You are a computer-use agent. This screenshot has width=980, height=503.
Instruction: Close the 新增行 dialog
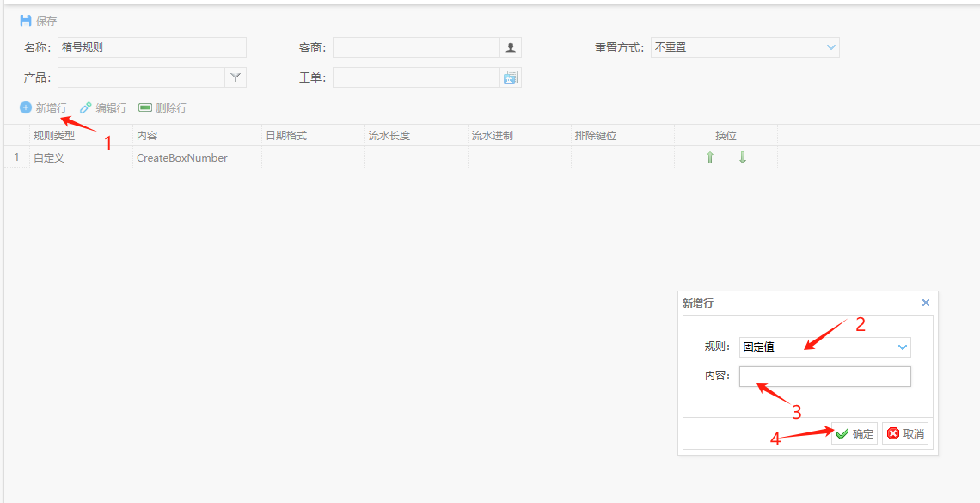926,303
